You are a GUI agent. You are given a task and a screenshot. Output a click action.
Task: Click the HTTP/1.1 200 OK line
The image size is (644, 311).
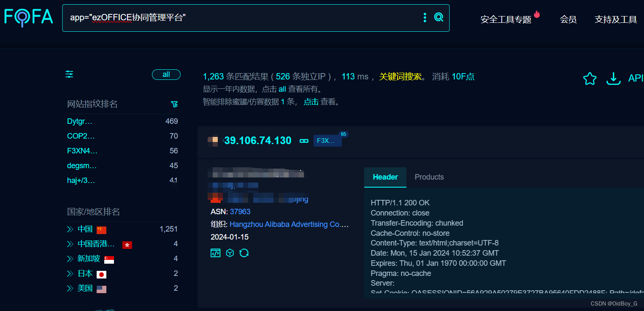pos(400,203)
